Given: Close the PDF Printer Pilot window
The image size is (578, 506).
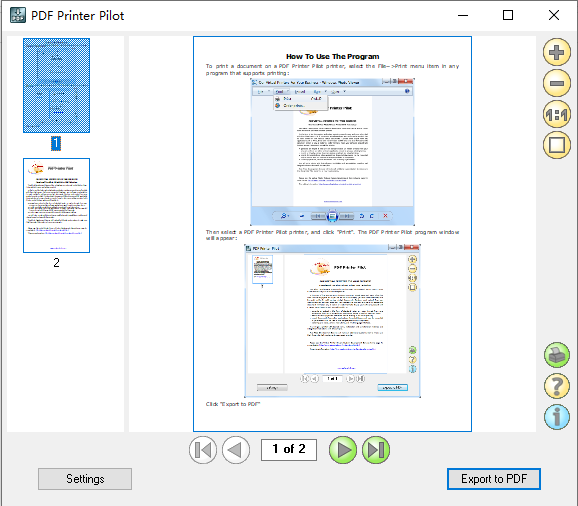Looking at the screenshot, I should [554, 15].
